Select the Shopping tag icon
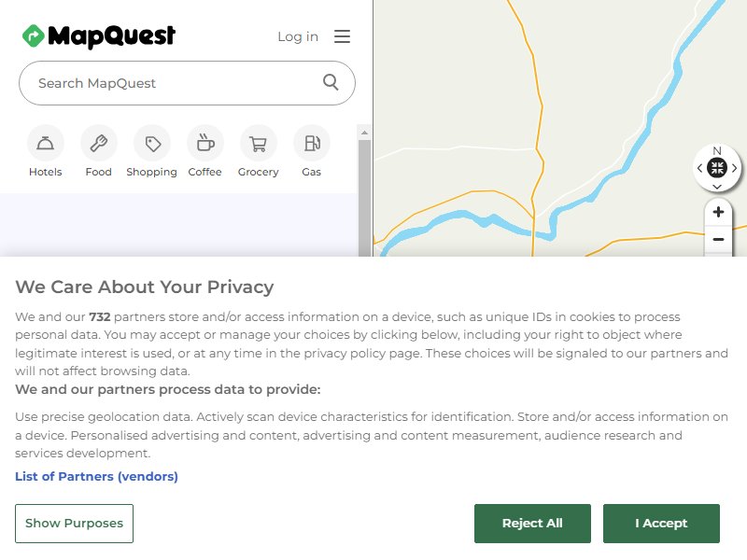The height and width of the screenshot is (560, 747). [x=152, y=143]
